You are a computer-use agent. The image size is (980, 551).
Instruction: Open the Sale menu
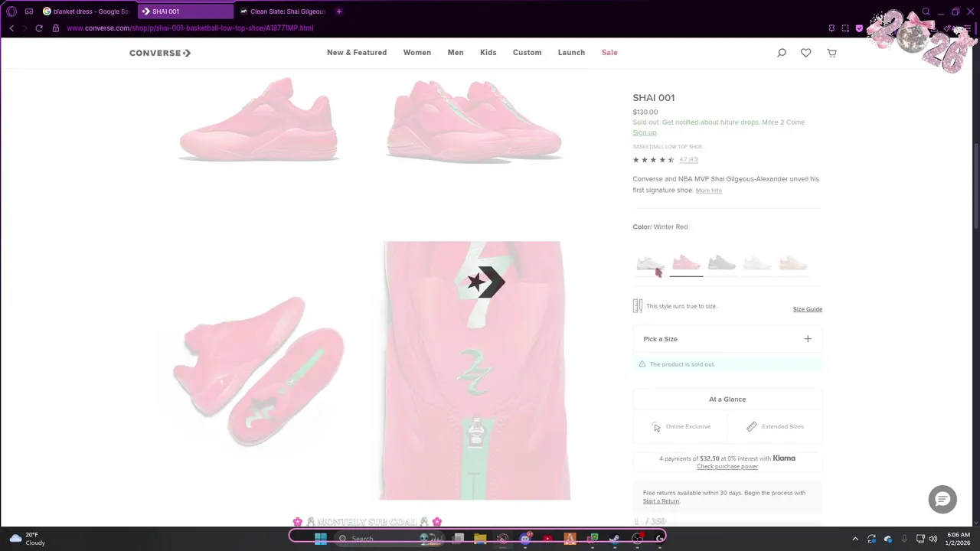click(609, 53)
